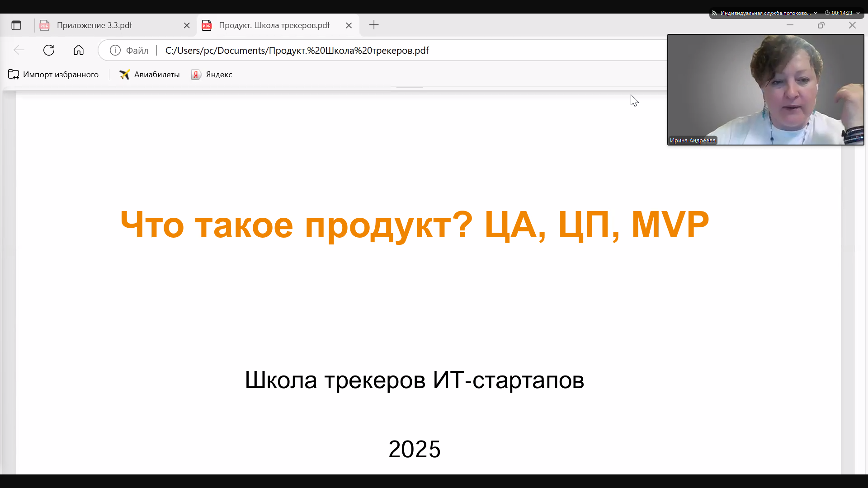The height and width of the screenshot is (488, 868).
Task: Switch to Приложение 3.3.pdf tab
Action: click(94, 25)
